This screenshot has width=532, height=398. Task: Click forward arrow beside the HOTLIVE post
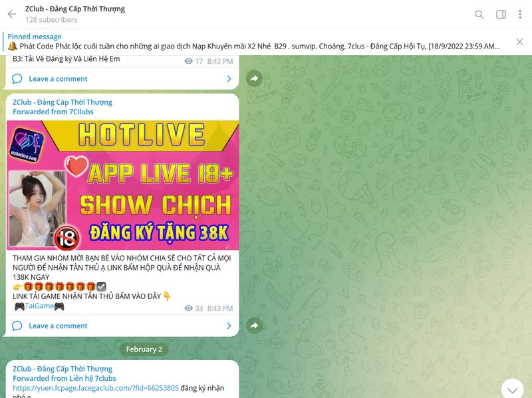253,326
